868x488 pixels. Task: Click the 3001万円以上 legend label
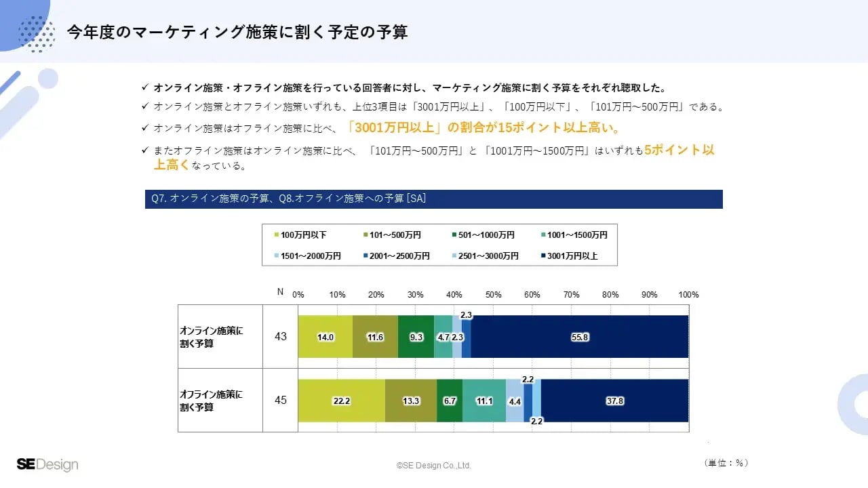pos(573,256)
